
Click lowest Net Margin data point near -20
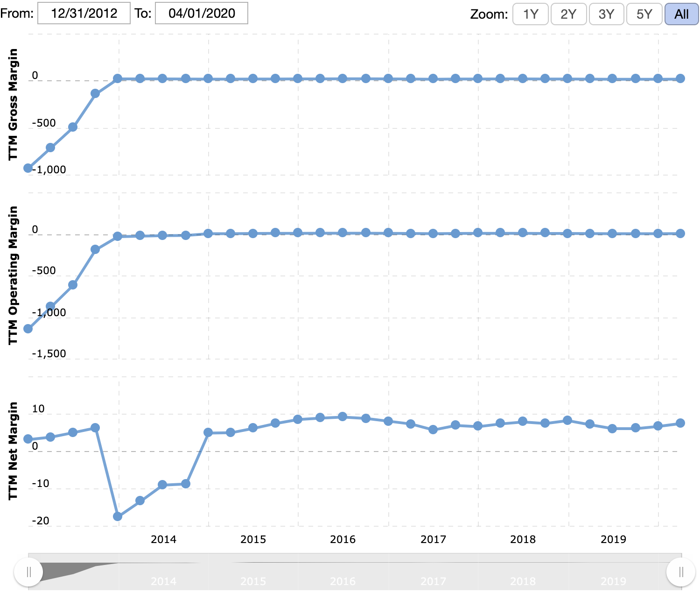118,516
